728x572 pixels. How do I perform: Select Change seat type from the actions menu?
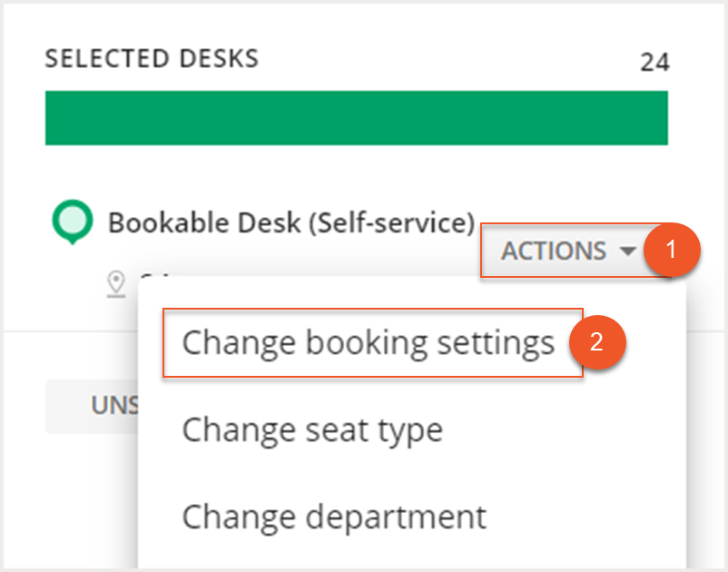[312, 429]
